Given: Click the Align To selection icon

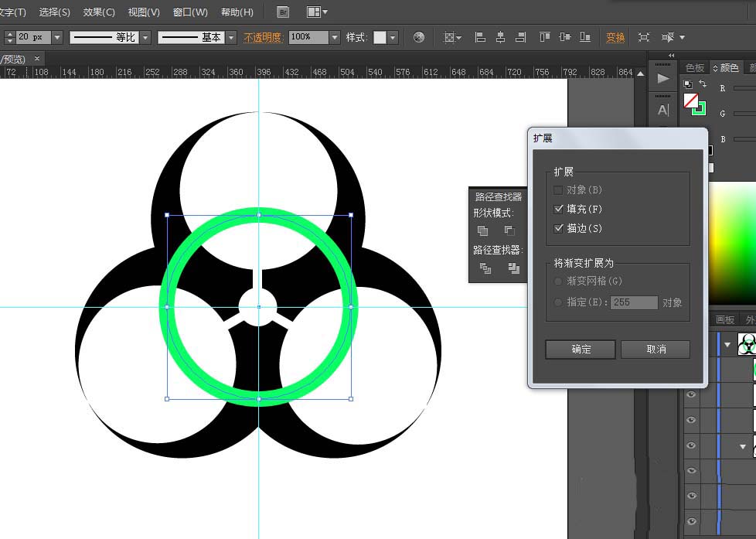Looking at the screenshot, I should [450, 37].
